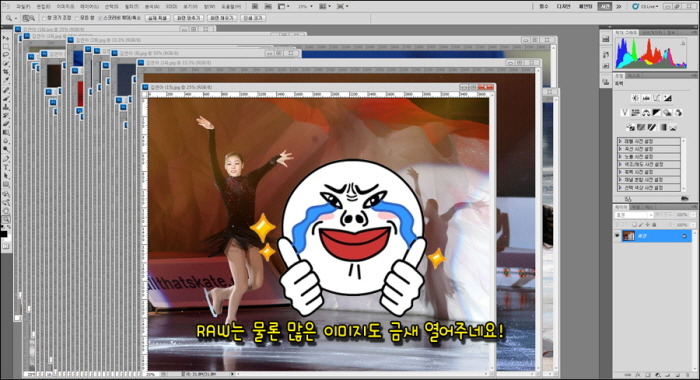
Task: Expand the Exposure presets group
Action: 620,157
